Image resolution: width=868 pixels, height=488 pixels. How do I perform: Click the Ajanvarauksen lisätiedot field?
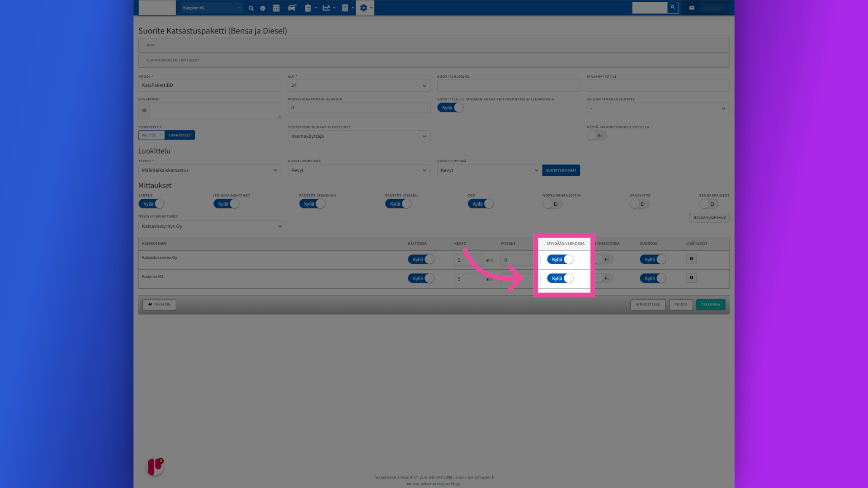point(434,60)
